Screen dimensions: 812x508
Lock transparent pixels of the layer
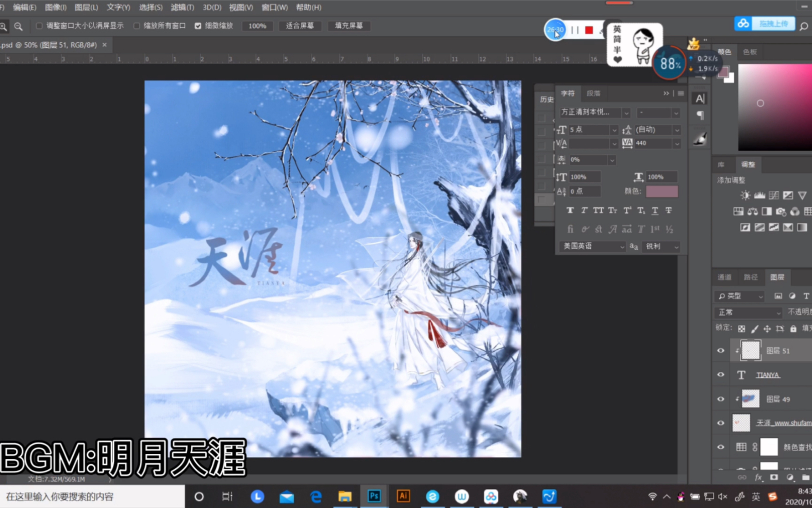click(741, 329)
